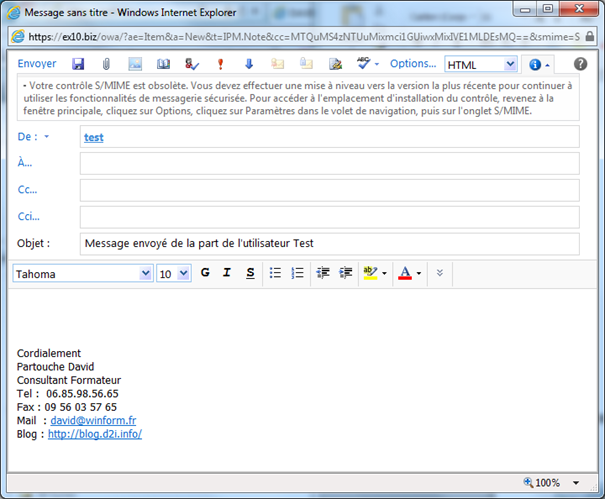This screenshot has width=605, height=499.
Task: Click the check names icon
Action: (192, 64)
